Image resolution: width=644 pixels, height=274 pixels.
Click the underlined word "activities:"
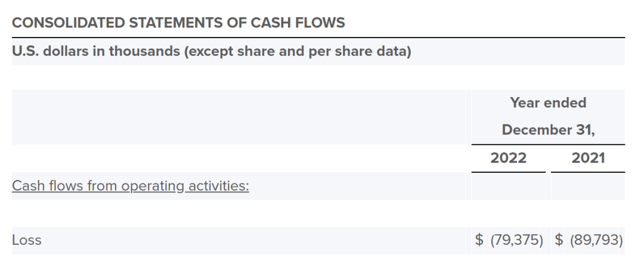(x=219, y=186)
